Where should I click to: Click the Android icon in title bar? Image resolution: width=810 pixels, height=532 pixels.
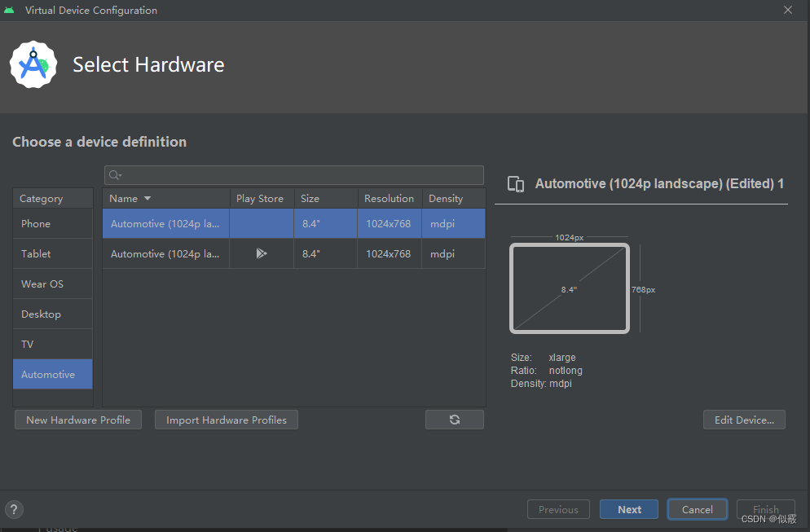pos(9,11)
